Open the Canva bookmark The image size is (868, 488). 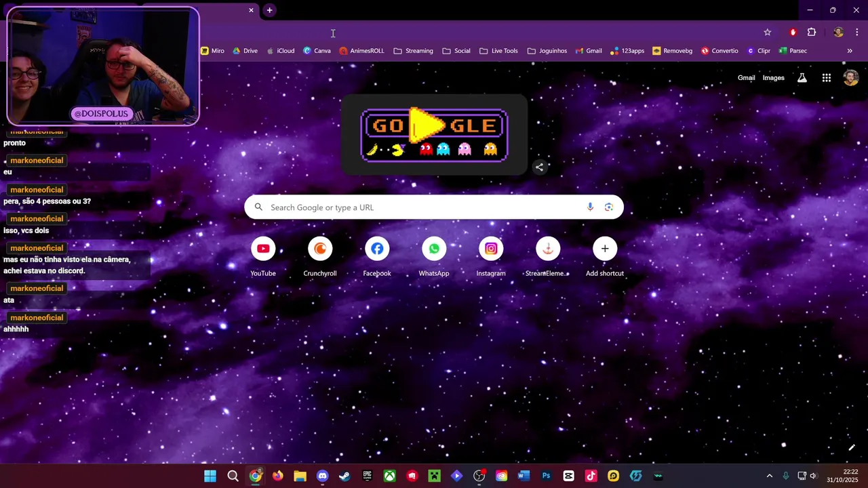coord(317,51)
